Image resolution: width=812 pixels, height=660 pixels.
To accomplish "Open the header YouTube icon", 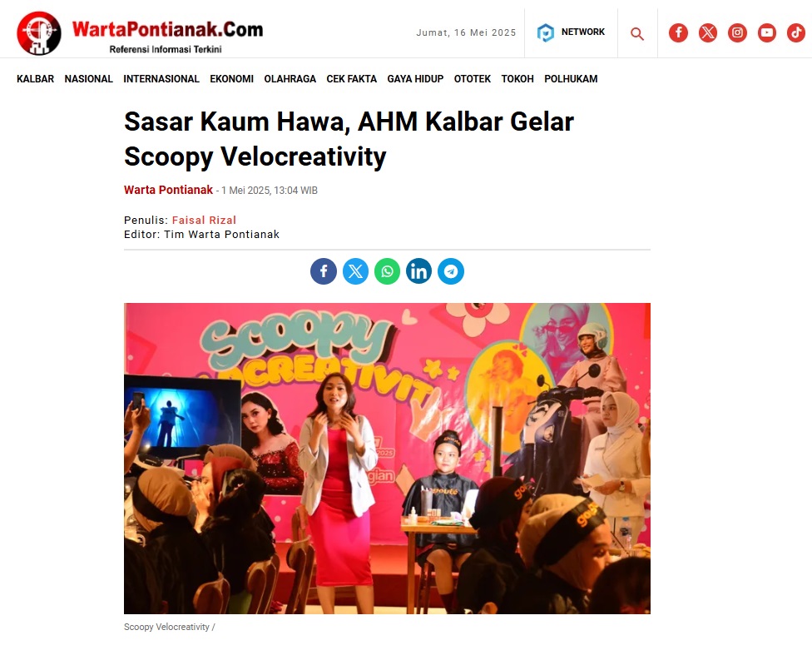I will 766,32.
